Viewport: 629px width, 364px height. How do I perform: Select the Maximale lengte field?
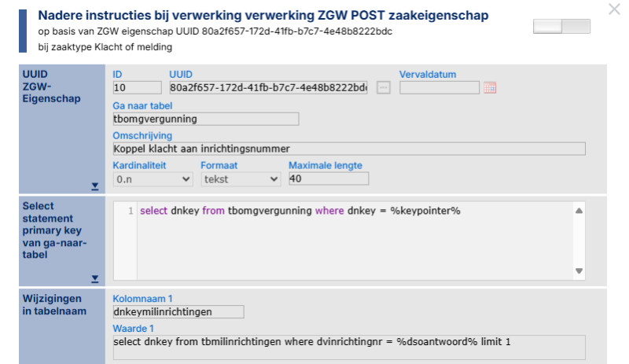pos(328,179)
